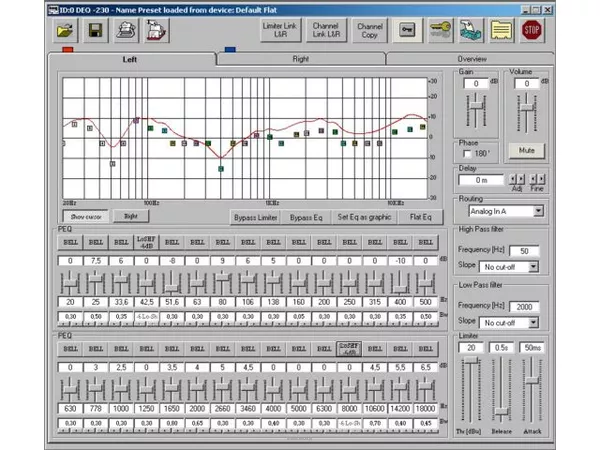
Task: Click the Delay Adj right arrow
Action: (521, 179)
